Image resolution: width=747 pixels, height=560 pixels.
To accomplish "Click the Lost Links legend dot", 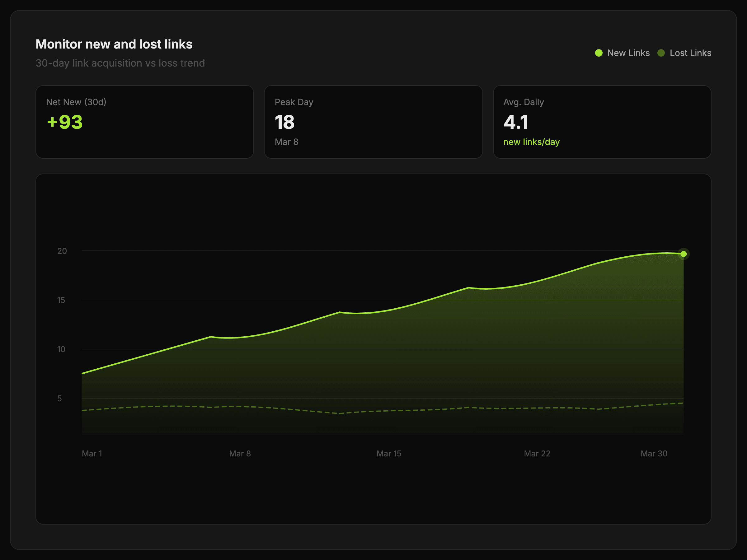I will (661, 53).
